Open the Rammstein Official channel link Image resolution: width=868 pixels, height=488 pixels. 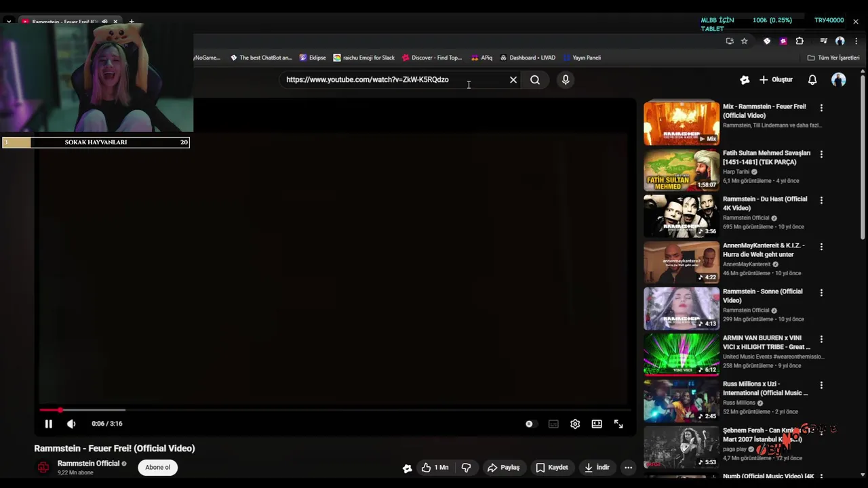point(88,464)
